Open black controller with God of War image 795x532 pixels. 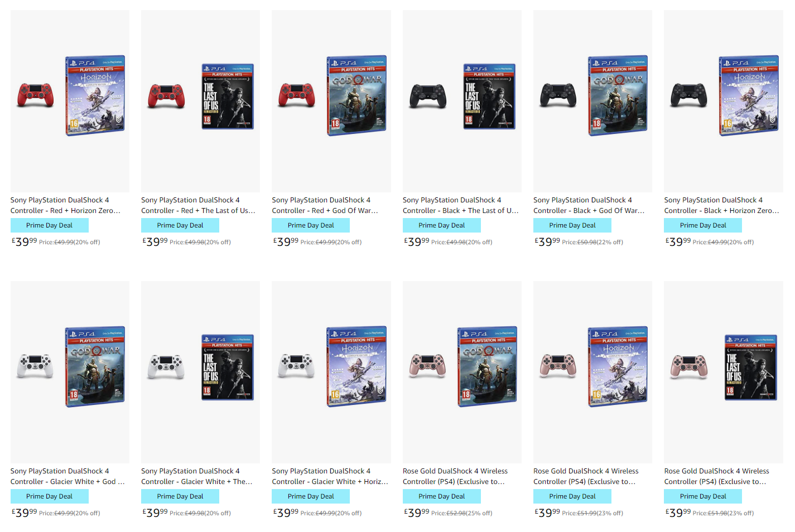point(592,101)
